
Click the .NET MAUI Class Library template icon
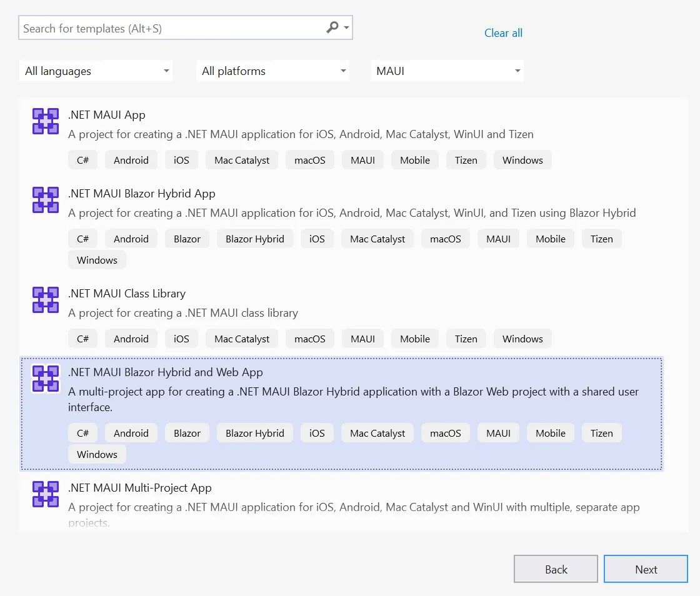pos(45,299)
